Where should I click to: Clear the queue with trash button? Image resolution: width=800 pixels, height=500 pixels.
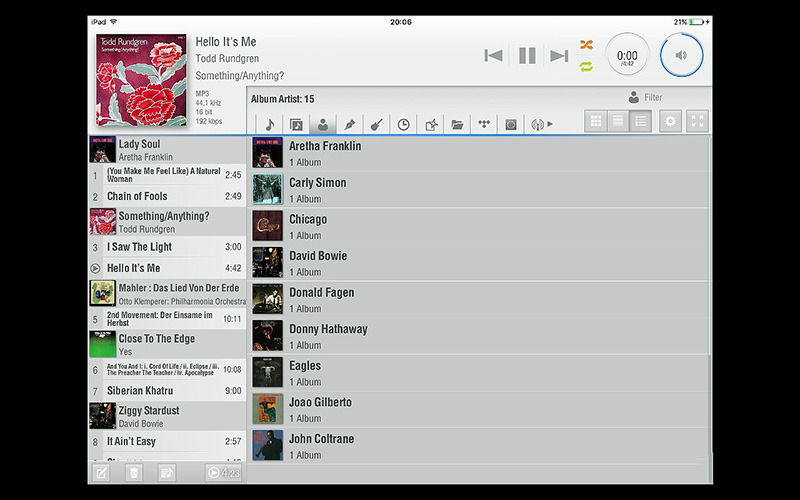click(134, 473)
